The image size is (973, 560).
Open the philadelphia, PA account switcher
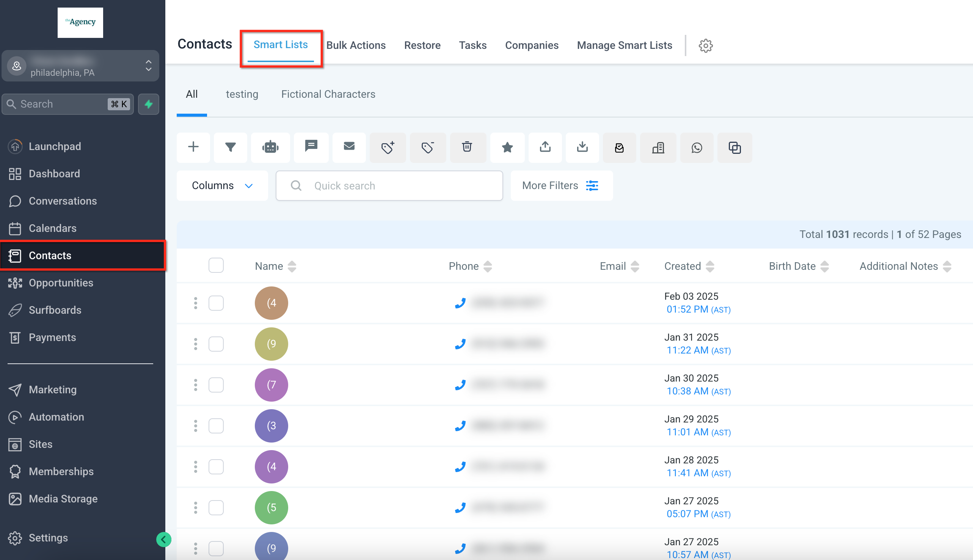coord(80,66)
